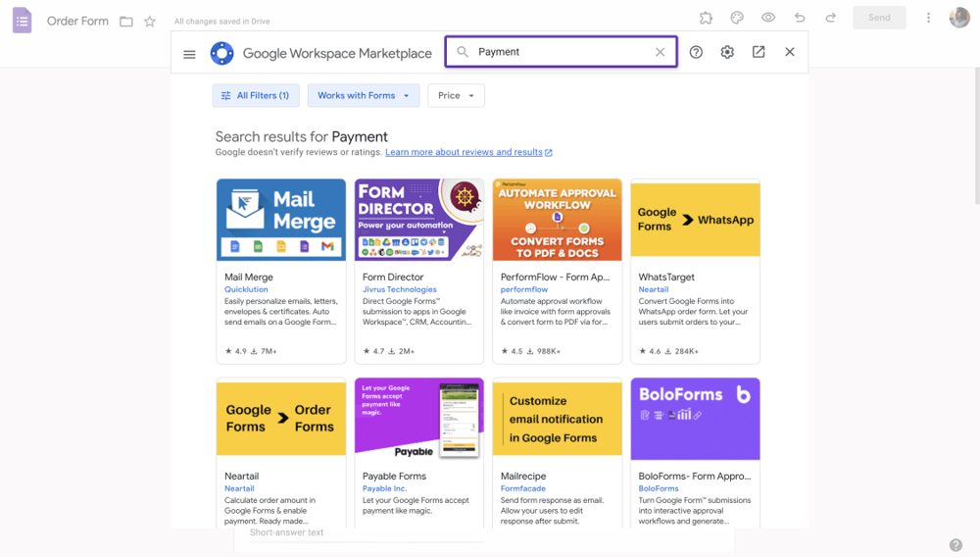Open the Mailrecipe banner thumbnail

click(558, 418)
